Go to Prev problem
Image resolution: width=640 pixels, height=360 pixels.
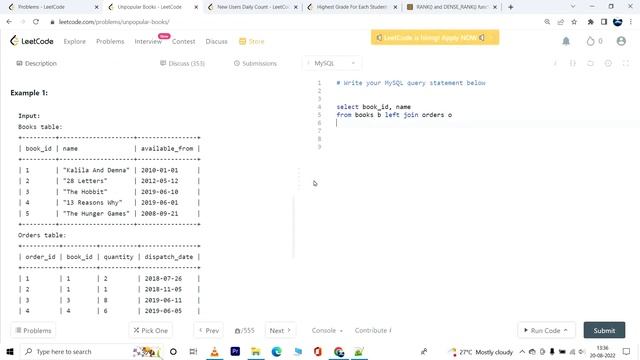[x=208, y=330]
